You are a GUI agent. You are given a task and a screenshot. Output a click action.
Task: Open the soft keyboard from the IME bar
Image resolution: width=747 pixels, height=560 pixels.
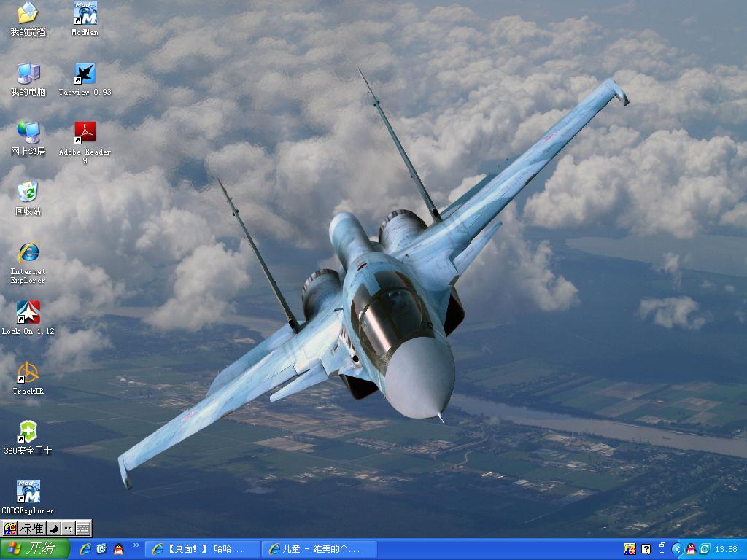[83, 529]
